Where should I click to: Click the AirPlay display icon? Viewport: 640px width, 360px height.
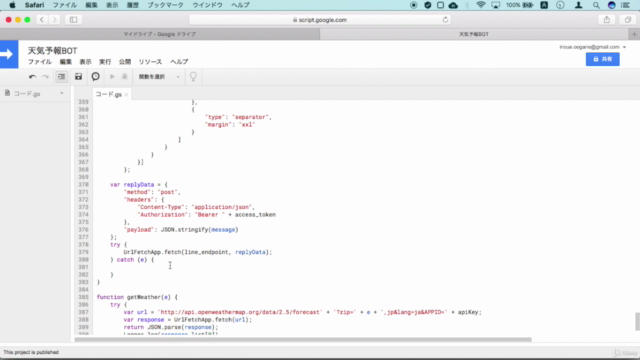496,5
